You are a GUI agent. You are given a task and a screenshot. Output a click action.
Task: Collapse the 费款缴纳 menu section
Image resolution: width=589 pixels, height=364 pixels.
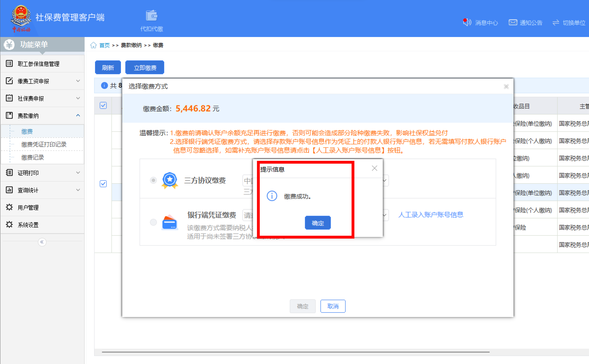(78, 116)
